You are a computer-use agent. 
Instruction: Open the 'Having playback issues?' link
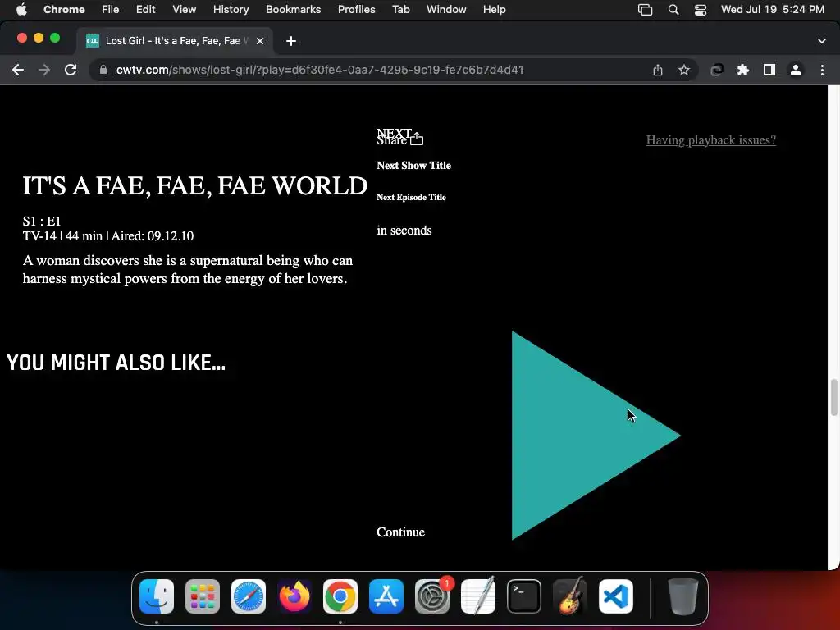(x=711, y=139)
